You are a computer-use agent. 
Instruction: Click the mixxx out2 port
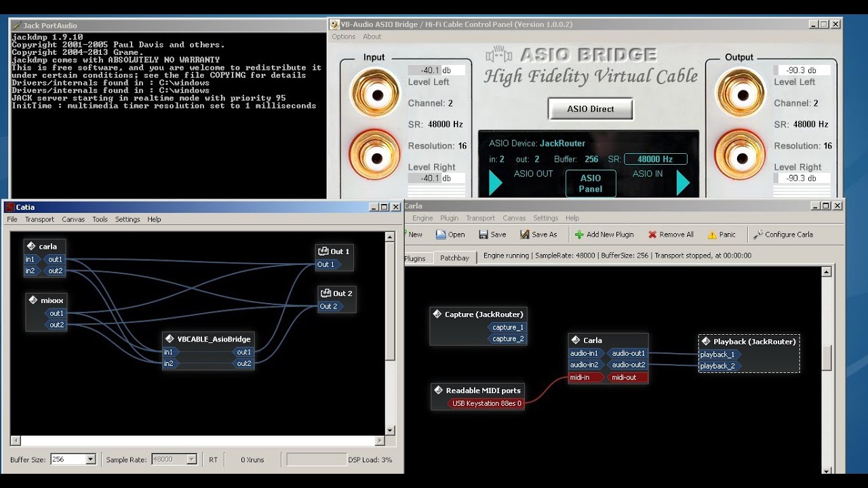click(x=56, y=325)
